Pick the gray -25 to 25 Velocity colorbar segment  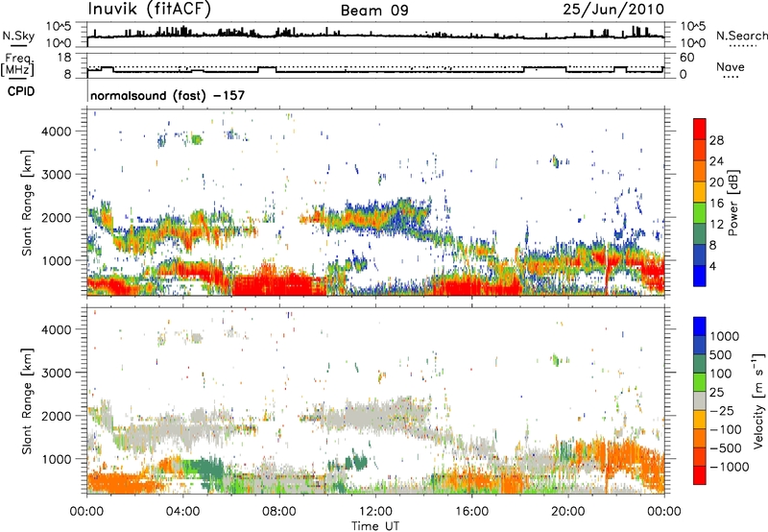pos(700,400)
